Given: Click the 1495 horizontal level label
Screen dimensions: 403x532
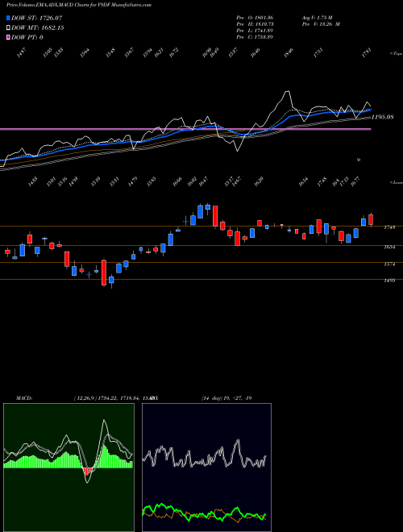Looking at the screenshot, I should 389,281.
